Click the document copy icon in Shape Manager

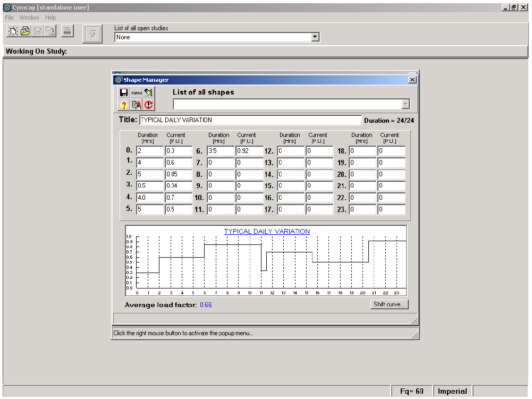[x=137, y=105]
